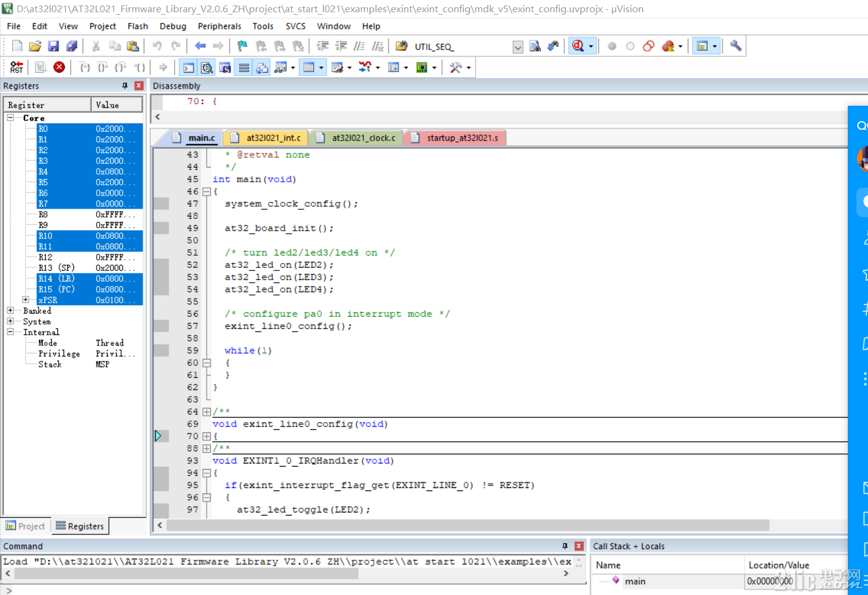The width and height of the screenshot is (868, 595).
Task: Click Disable All Breakpoints icon
Action: pos(649,46)
